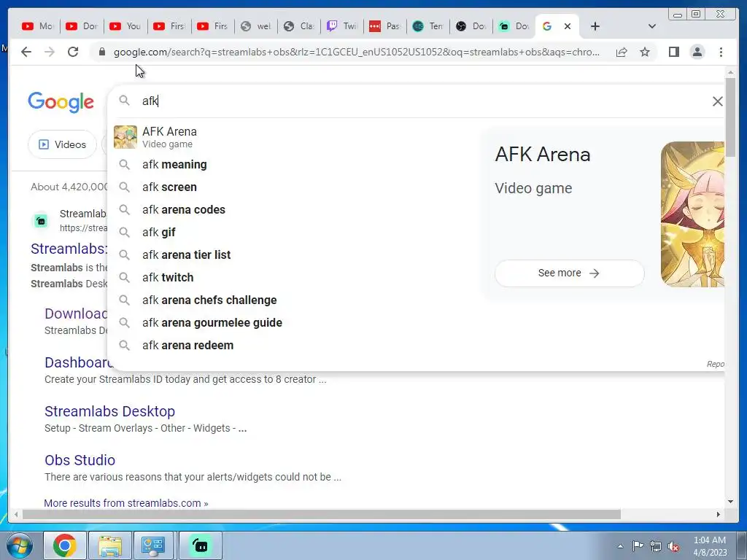The width and height of the screenshot is (747, 560).
Task: Go back with the browser back arrow
Action: (26, 52)
